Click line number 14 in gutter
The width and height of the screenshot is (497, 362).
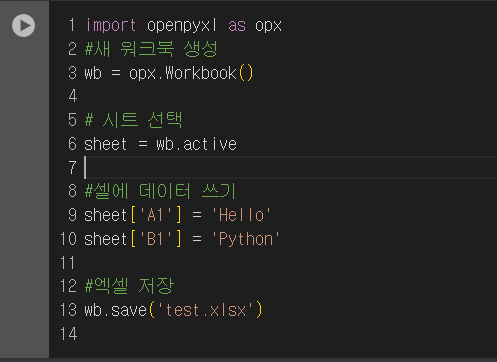(69, 334)
